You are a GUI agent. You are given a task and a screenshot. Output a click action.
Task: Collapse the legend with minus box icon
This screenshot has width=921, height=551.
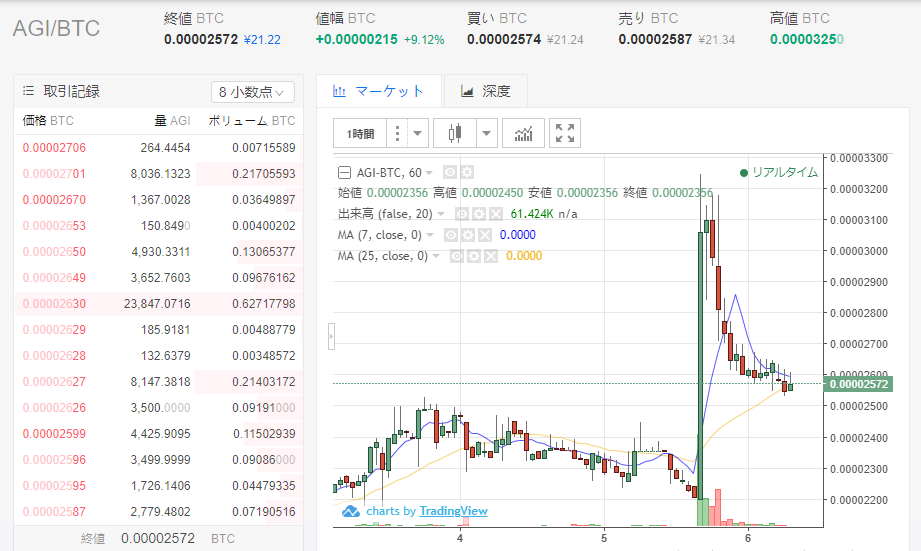pyautogui.click(x=345, y=172)
